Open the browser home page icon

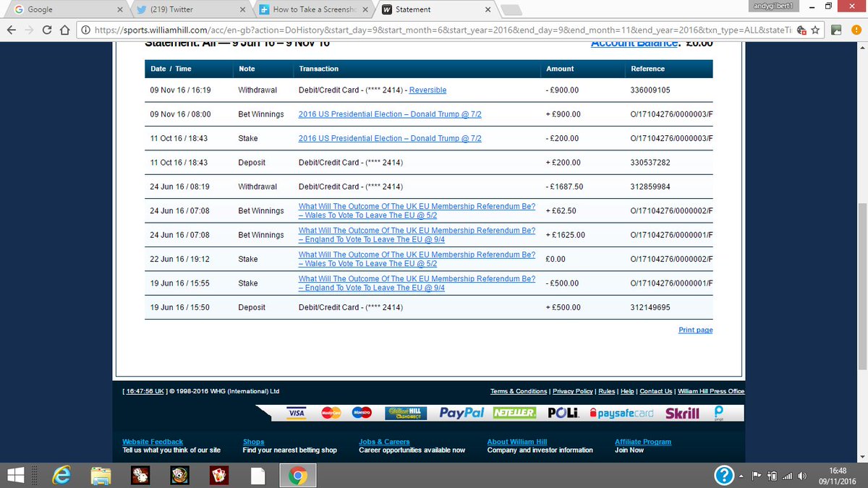coord(64,30)
